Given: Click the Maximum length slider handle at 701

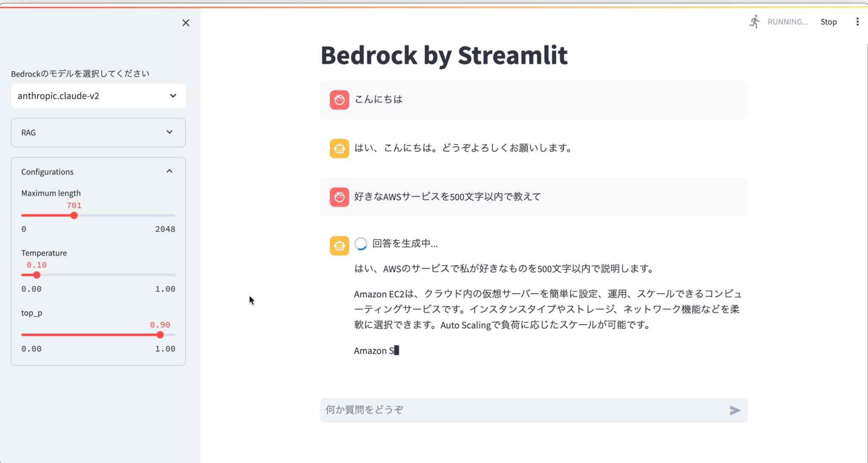Looking at the screenshot, I should [74, 215].
